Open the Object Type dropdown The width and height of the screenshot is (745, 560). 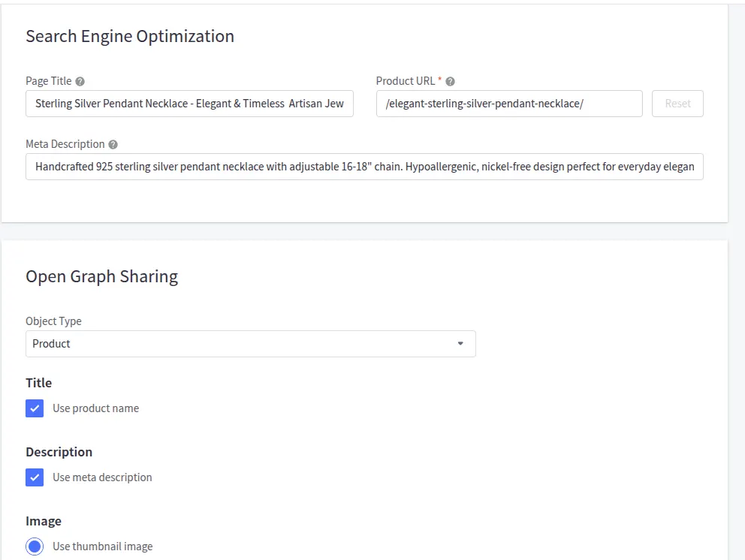click(251, 344)
